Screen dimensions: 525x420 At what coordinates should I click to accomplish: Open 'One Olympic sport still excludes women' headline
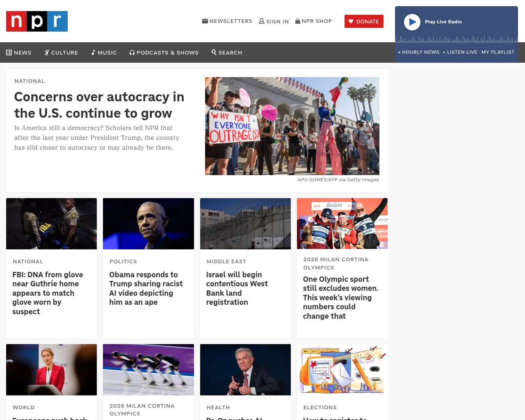(341, 298)
